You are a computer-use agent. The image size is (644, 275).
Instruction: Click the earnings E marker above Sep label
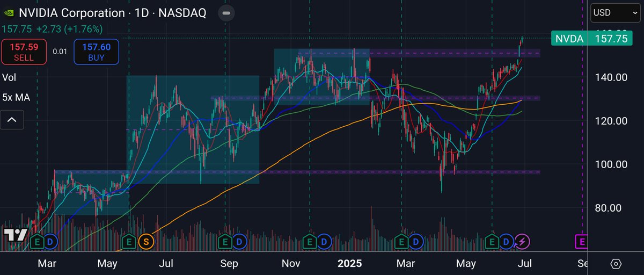pos(225,242)
